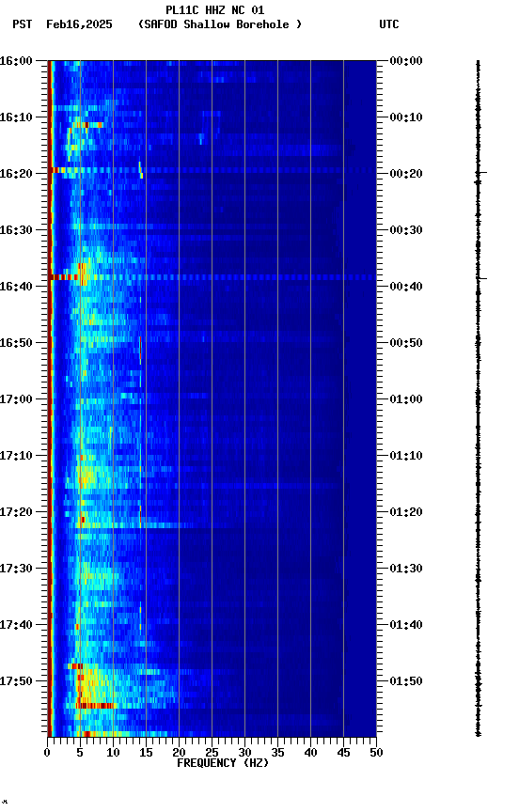Click the 01:20 UTC time label

pyautogui.click(x=406, y=512)
